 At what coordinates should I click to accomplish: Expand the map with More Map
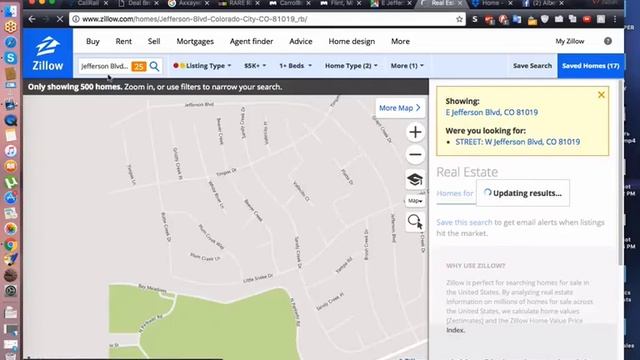pos(400,108)
